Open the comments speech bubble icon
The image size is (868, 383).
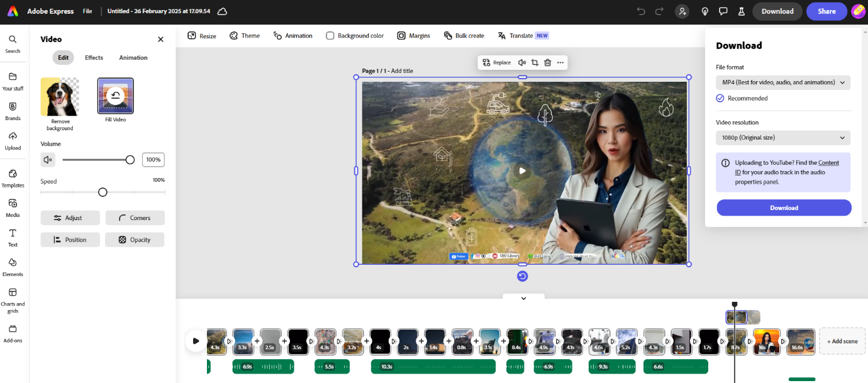tap(723, 11)
